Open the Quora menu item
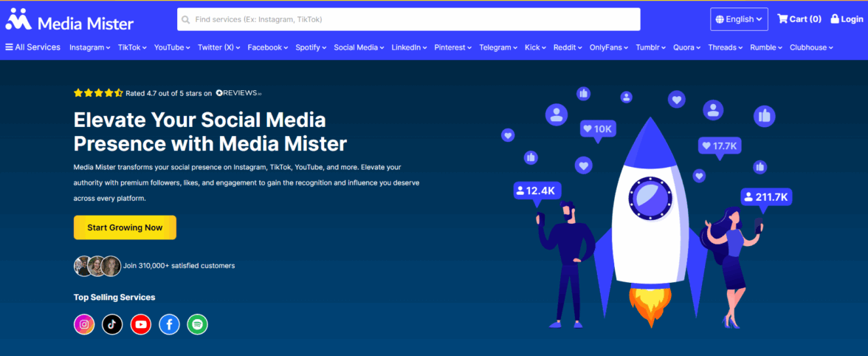This screenshot has width=868, height=356. tap(687, 47)
